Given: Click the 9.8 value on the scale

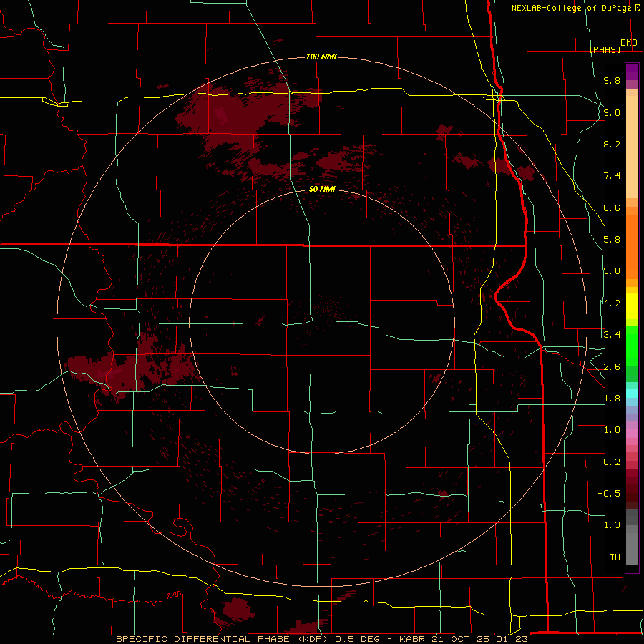Looking at the screenshot, I should coord(612,80).
